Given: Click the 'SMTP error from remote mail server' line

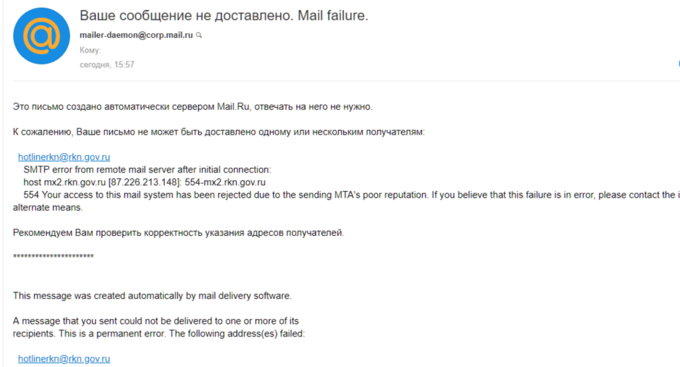Looking at the screenshot, I should [x=147, y=170].
